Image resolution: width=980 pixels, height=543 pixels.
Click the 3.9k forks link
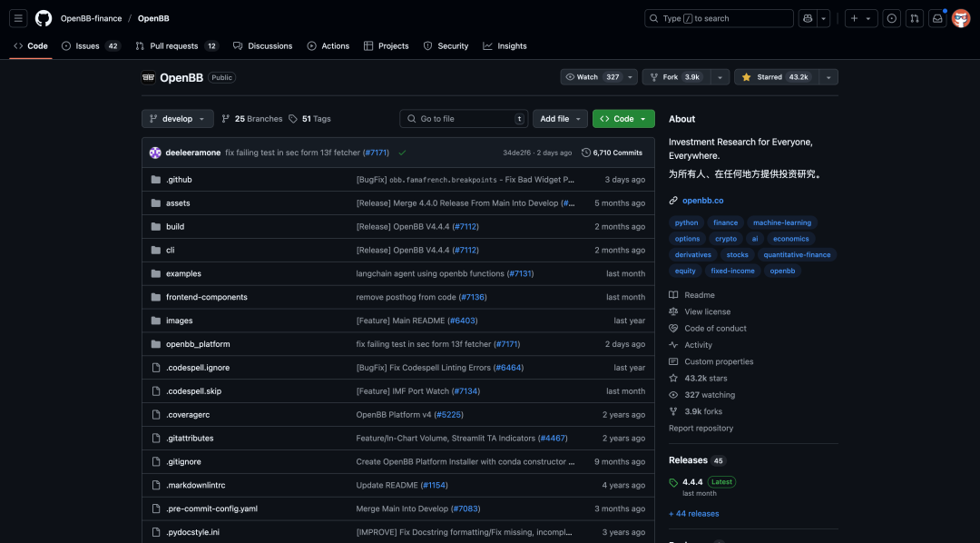[x=703, y=411]
